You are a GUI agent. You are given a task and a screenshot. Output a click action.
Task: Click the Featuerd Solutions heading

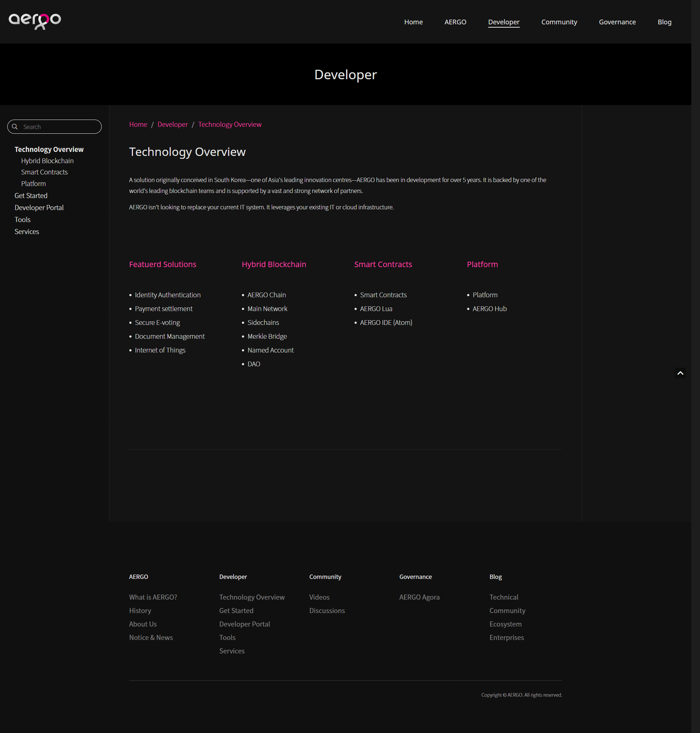click(163, 264)
